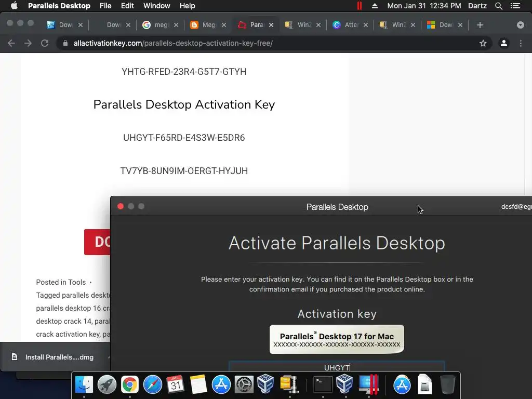This screenshot has height=399, width=532.
Task: Click the Dartz user name in menu bar
Action: tap(477, 6)
